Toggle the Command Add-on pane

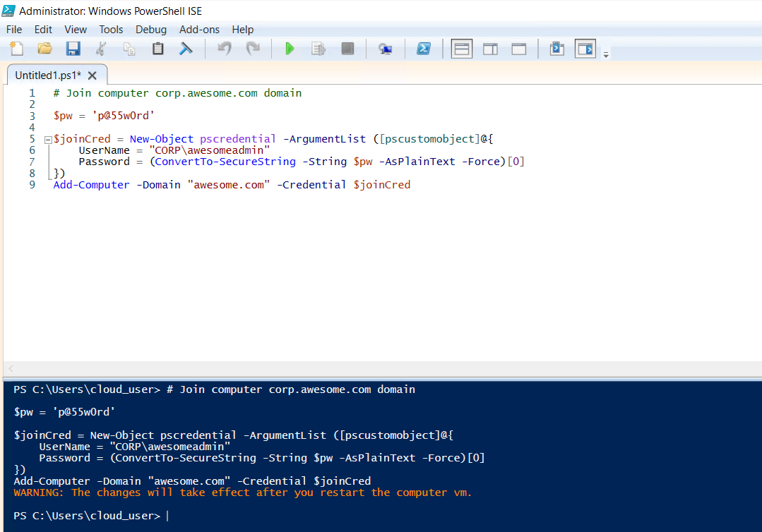(585, 49)
